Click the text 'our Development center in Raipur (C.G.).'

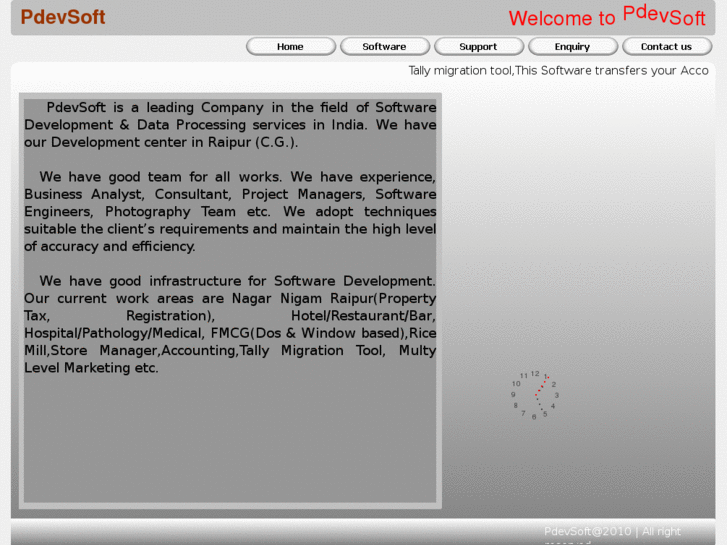(x=161, y=142)
